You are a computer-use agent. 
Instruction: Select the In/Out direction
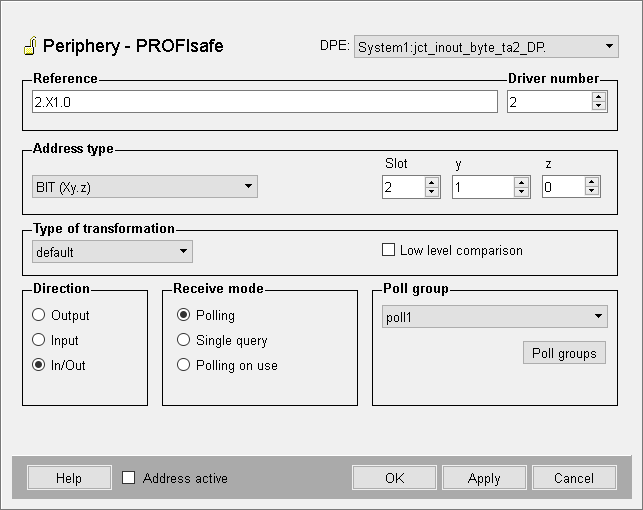(39, 365)
